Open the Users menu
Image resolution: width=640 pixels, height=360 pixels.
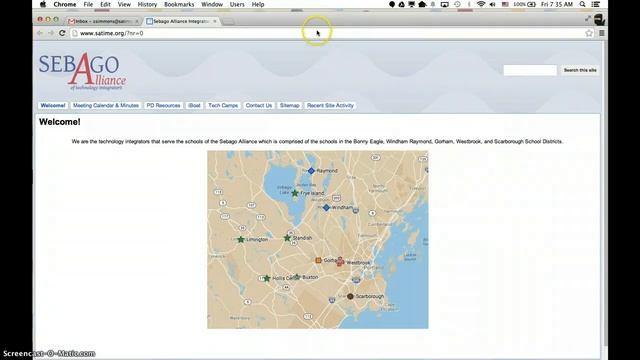click(237, 4)
